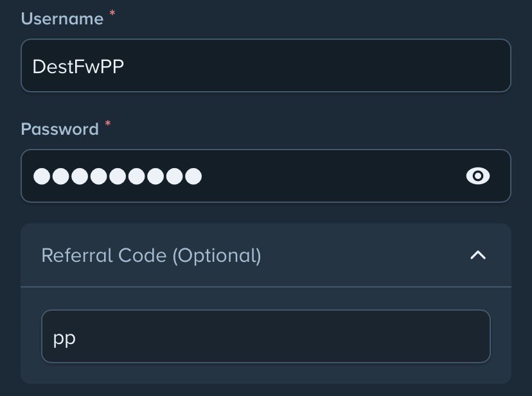The height and width of the screenshot is (396, 532).
Task: Place cursor on the DestFwPP text
Action: point(78,66)
